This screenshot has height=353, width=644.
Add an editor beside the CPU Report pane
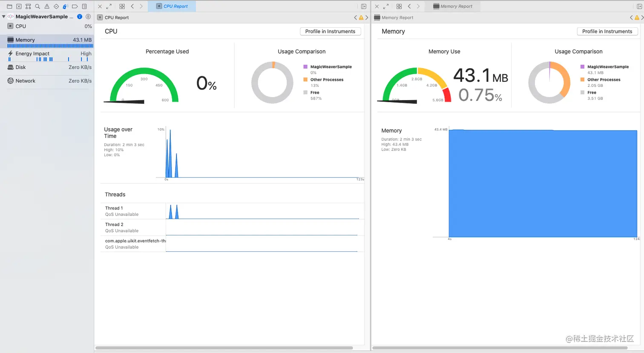(x=364, y=6)
